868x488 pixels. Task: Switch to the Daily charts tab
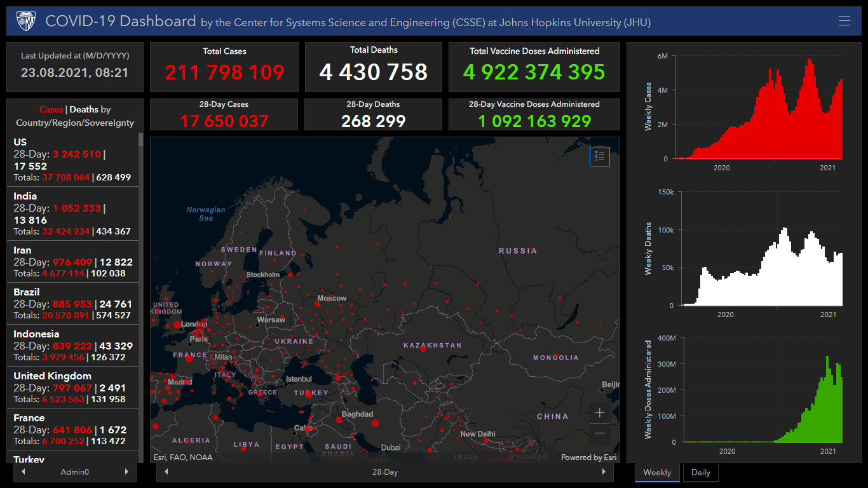point(700,472)
